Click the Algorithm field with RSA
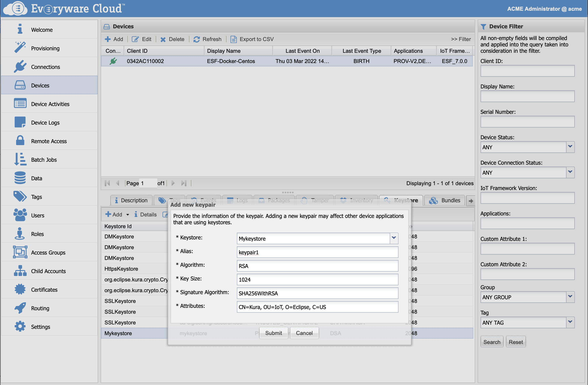Viewport: 588px width, 385px height. (x=317, y=266)
